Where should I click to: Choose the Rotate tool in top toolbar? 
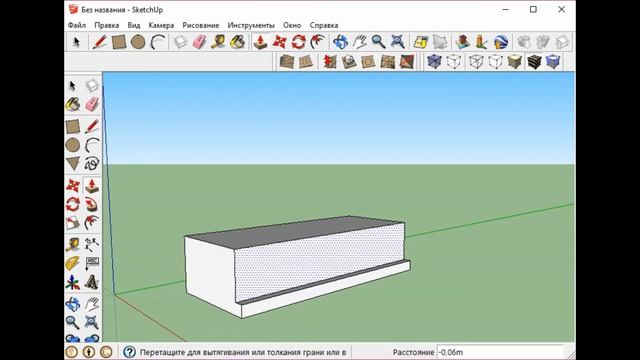(298, 42)
